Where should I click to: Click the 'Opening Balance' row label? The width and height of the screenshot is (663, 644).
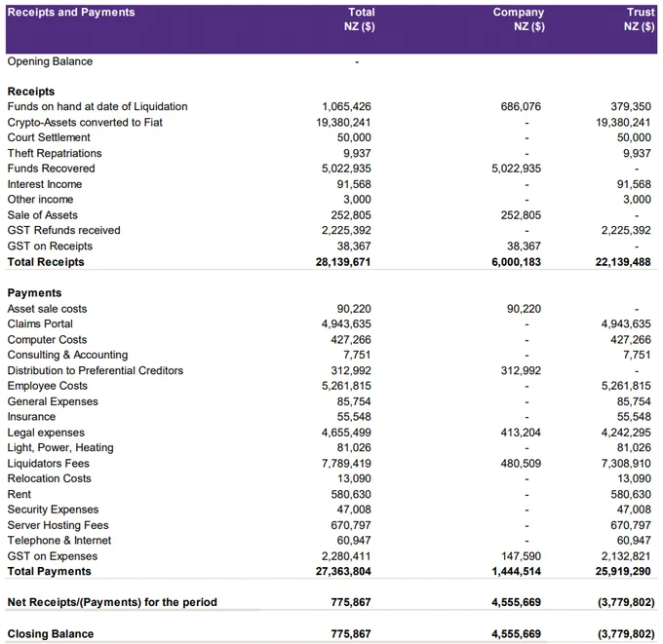click(50, 61)
